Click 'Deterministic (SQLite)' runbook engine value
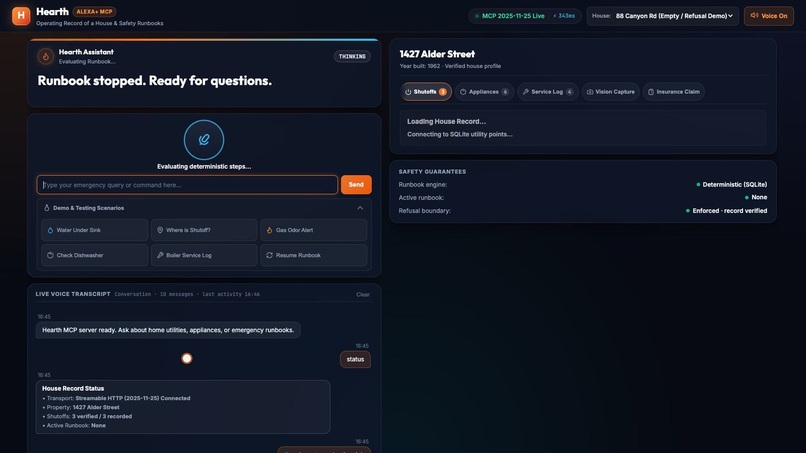This screenshot has width=806, height=453. pyautogui.click(x=735, y=185)
